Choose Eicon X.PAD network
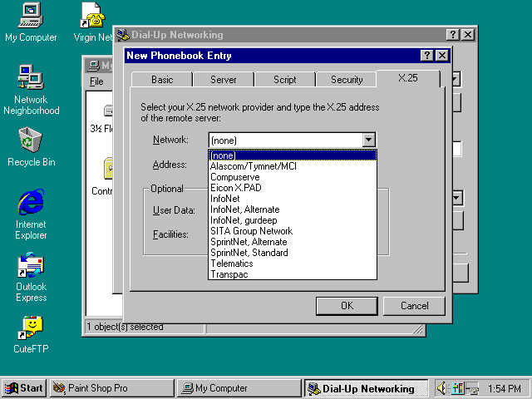The width and height of the screenshot is (532, 399). (293, 188)
